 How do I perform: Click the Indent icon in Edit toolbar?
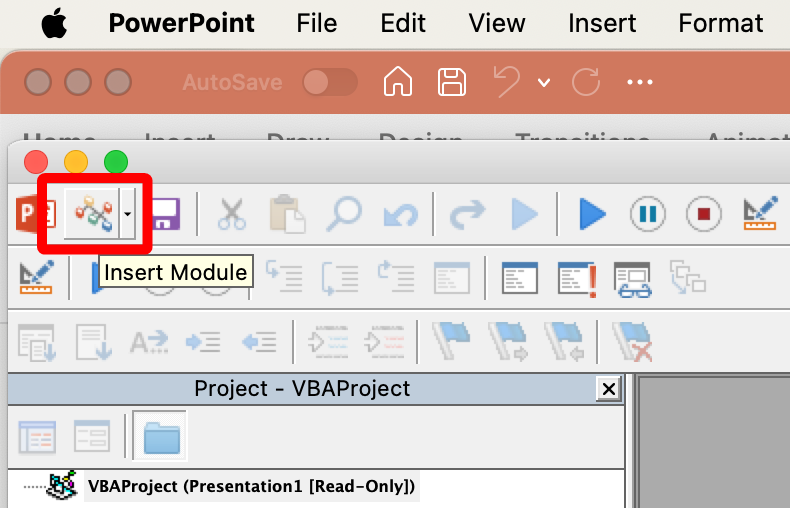(x=202, y=341)
